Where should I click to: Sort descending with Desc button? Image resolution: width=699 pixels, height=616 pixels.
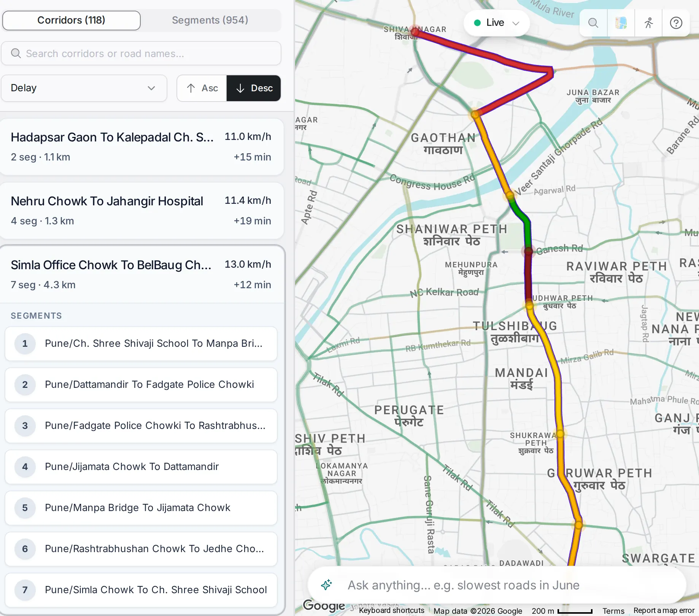pos(254,88)
